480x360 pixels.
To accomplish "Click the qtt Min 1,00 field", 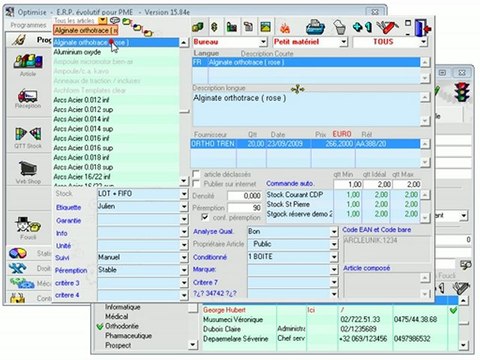I will click(x=348, y=184).
